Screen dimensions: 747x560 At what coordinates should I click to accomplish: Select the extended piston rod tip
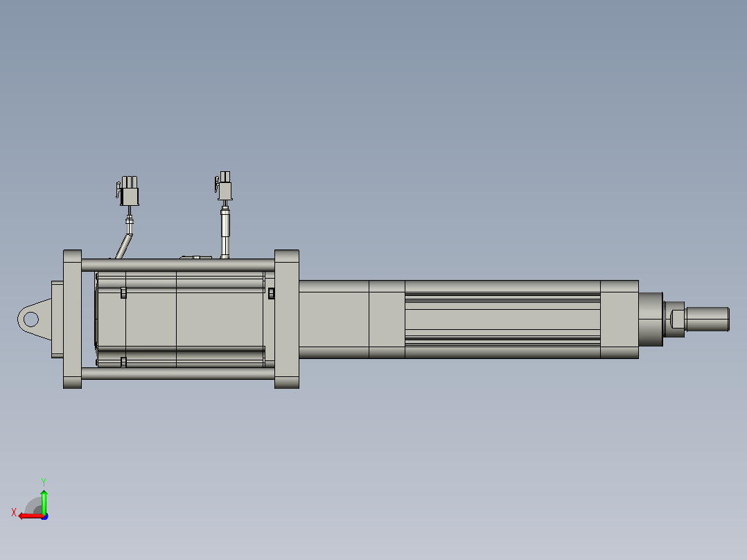(x=708, y=320)
